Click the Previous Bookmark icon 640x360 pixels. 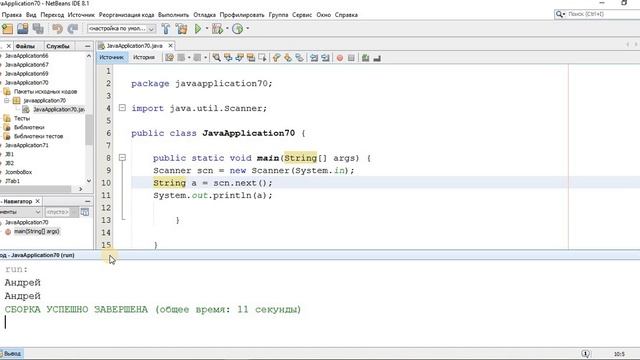276,58
